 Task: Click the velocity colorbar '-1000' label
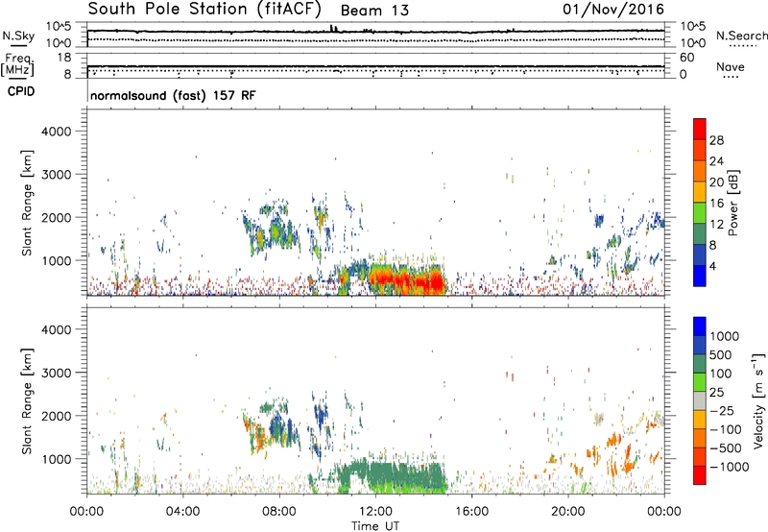point(730,467)
